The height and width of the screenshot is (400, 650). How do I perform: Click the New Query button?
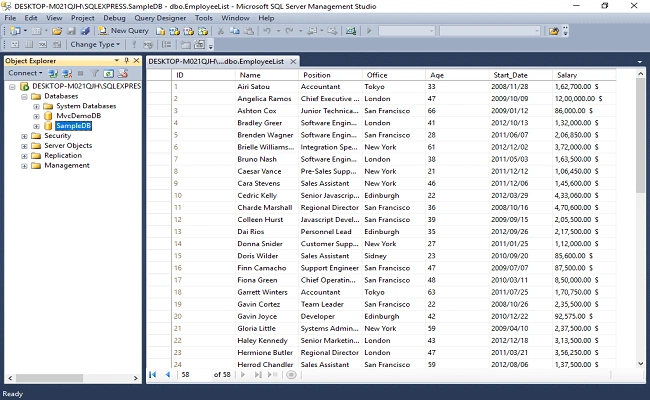(123, 31)
